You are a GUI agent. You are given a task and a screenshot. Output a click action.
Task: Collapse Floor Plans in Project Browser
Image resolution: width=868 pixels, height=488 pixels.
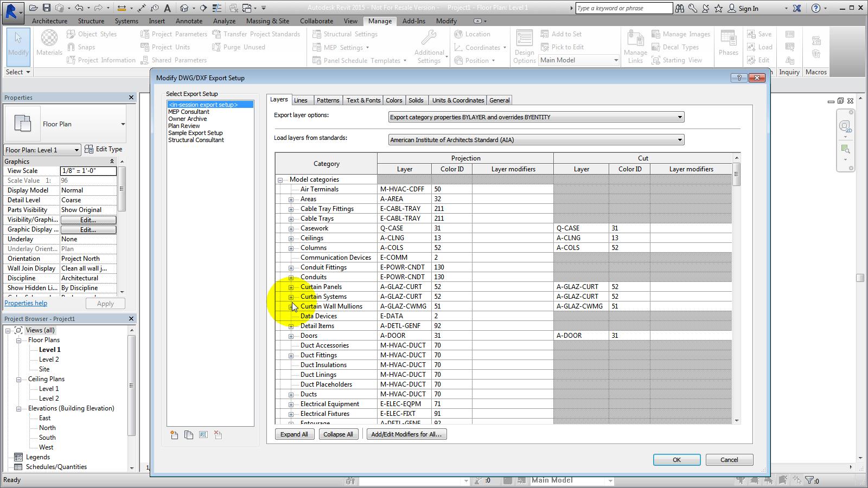point(18,340)
